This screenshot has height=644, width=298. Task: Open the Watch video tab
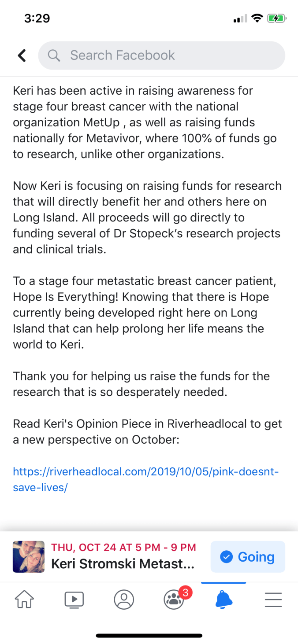pyautogui.click(x=74, y=599)
